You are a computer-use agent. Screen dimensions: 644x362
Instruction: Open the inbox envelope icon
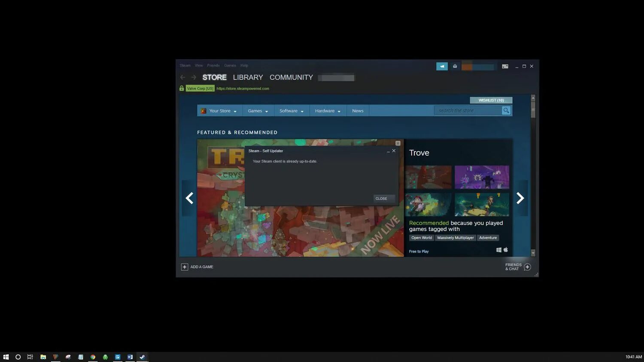coord(455,66)
